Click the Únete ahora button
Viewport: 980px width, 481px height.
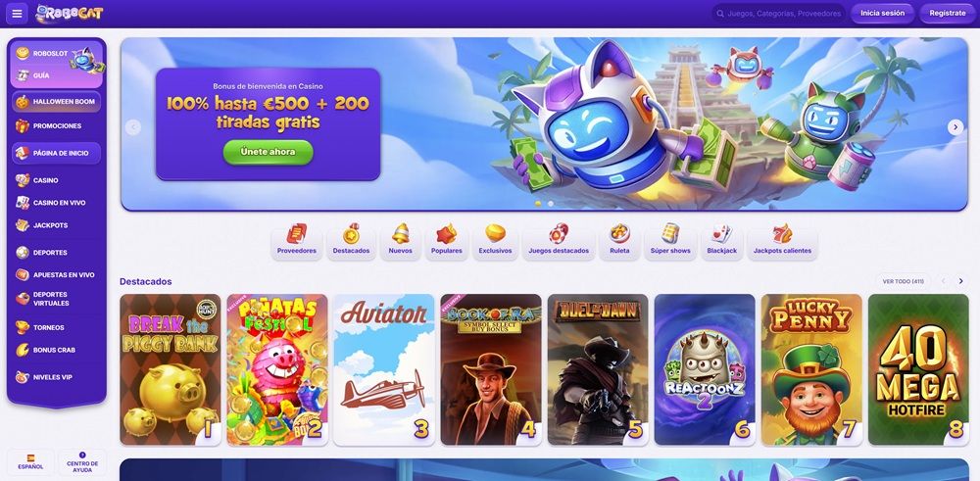click(269, 153)
